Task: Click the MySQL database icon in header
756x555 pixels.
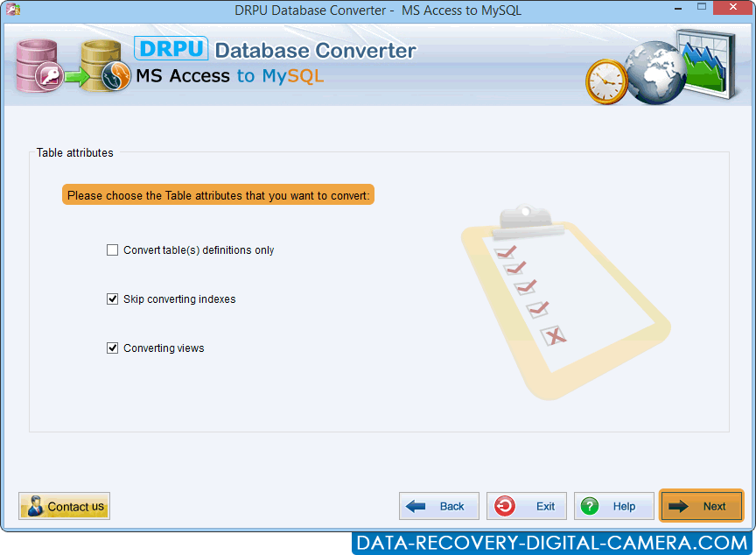Action: (105, 67)
